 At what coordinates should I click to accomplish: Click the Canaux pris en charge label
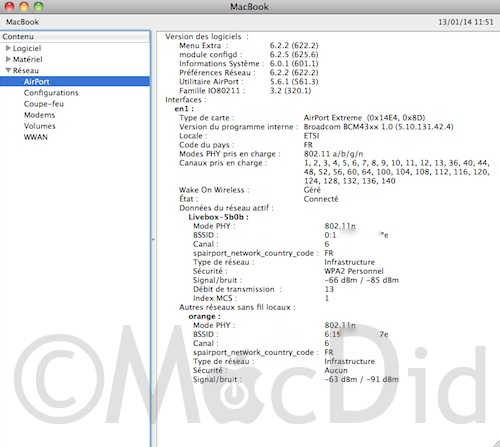pyautogui.click(x=223, y=163)
